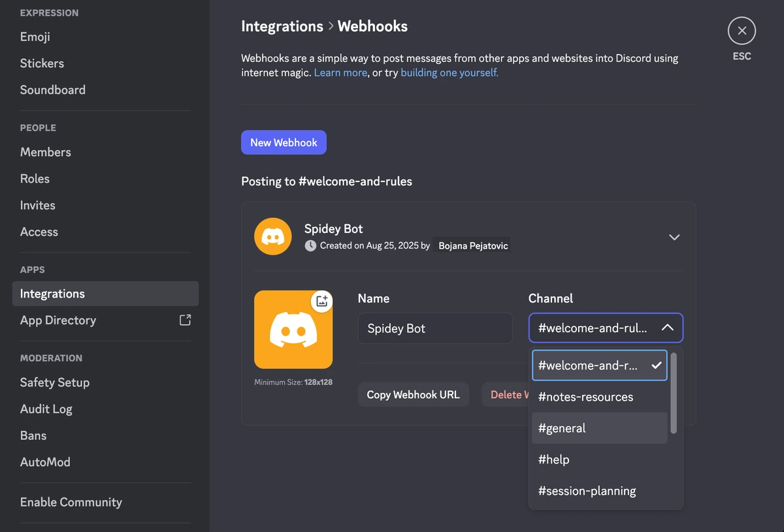Click the clock icon next to creation date
This screenshot has width=784, height=532.
310,245
